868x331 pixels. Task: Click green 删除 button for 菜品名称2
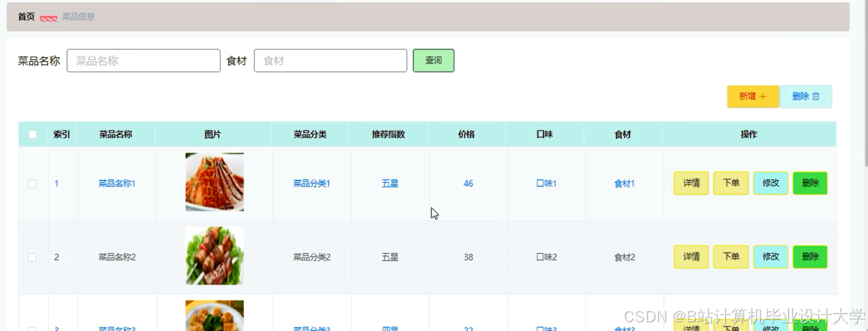click(810, 257)
